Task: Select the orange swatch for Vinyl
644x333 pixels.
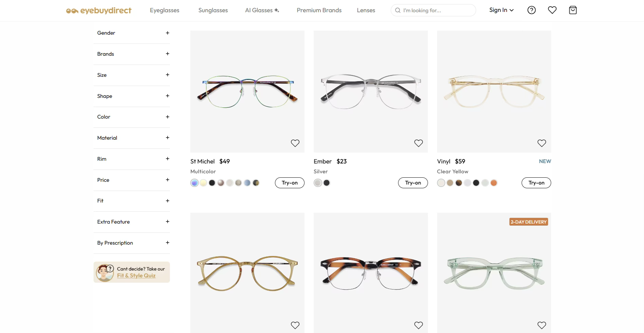Action: pos(494,183)
